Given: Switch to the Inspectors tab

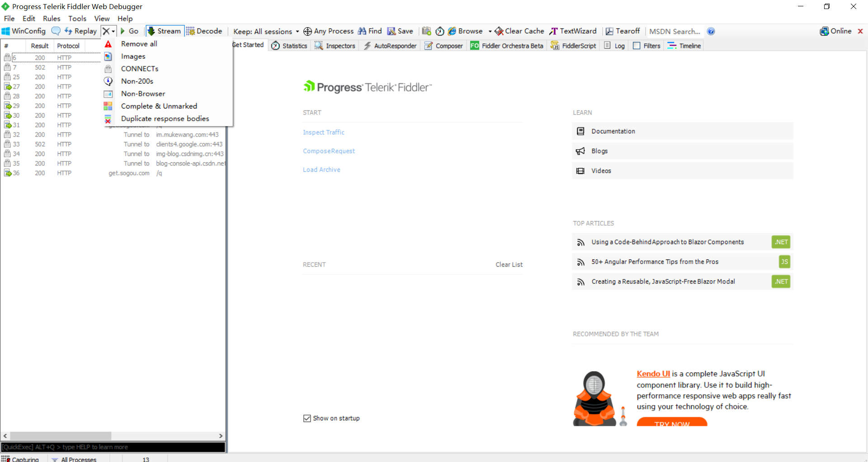Looking at the screenshot, I should coord(335,46).
